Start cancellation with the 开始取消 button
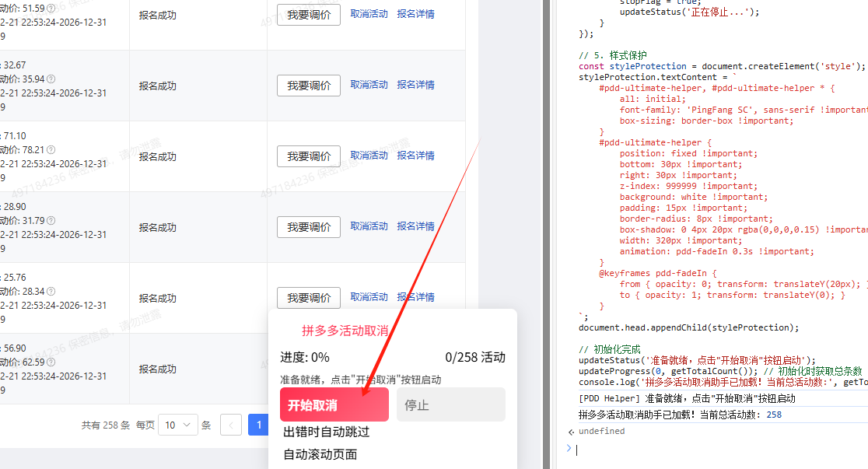The width and height of the screenshot is (868, 469). [x=334, y=404]
